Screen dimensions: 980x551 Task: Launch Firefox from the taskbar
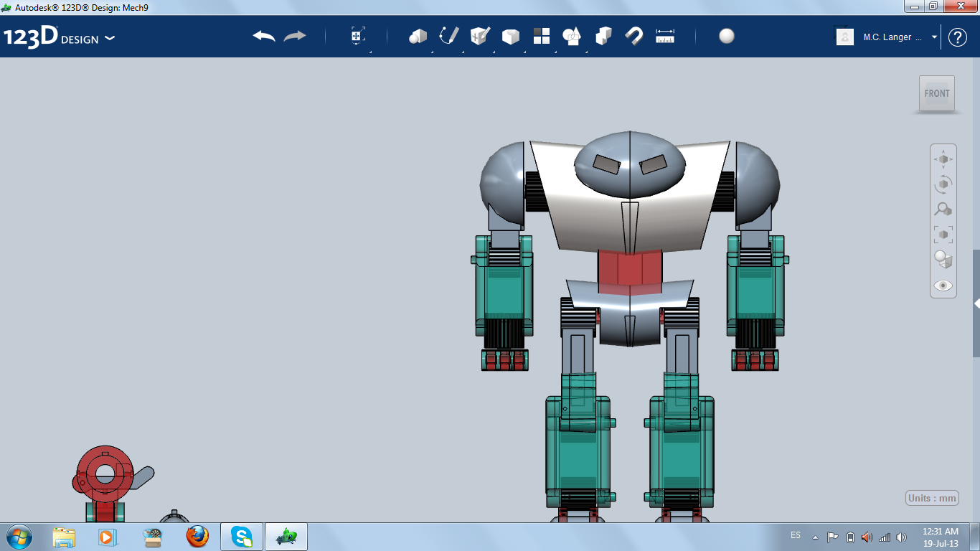coord(197,537)
